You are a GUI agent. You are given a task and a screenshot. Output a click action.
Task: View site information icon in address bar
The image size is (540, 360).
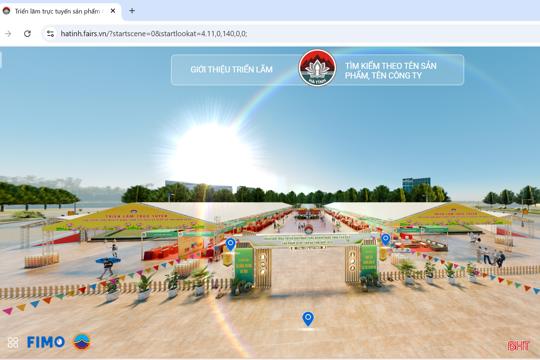tap(50, 33)
